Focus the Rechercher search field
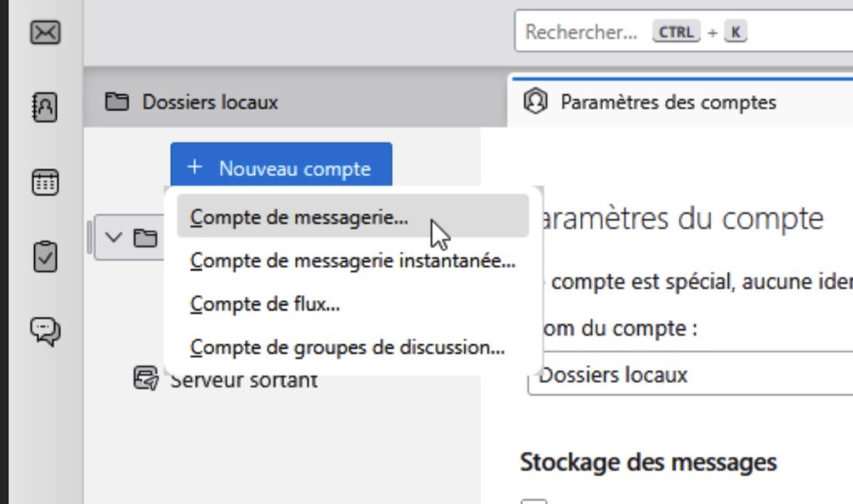This screenshot has width=853, height=504. click(x=583, y=32)
